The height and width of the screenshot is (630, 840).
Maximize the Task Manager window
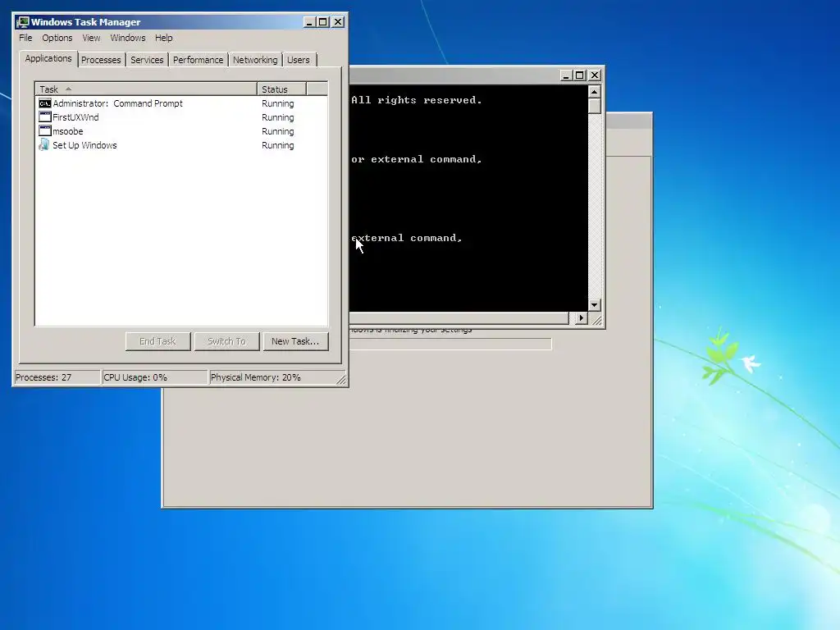(x=323, y=22)
